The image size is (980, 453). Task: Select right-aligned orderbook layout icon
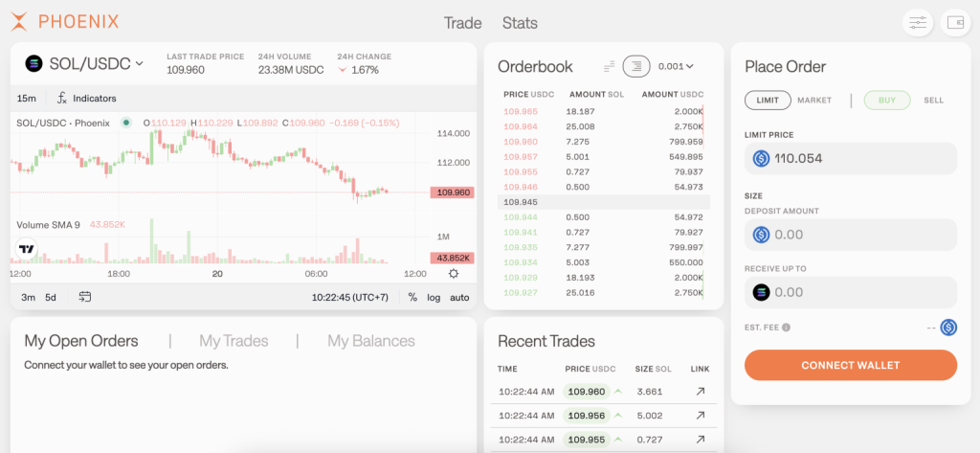pyautogui.click(x=636, y=66)
